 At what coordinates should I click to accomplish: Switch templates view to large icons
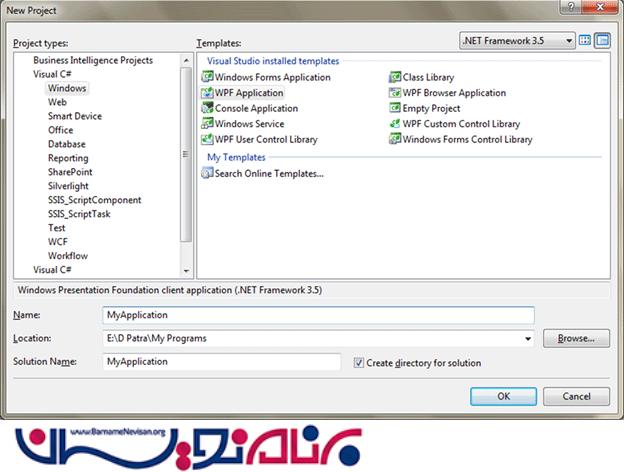585,40
